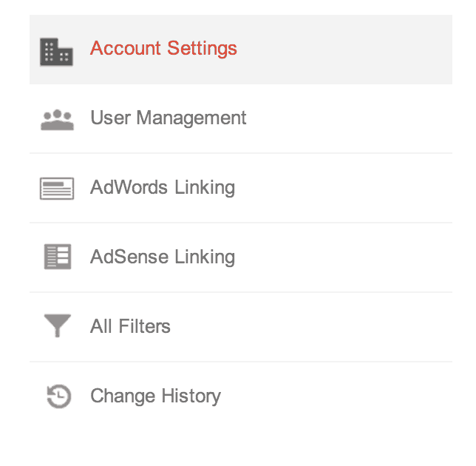Click the building icon for Account Settings
Screen dimensions: 476x466
tap(56, 52)
